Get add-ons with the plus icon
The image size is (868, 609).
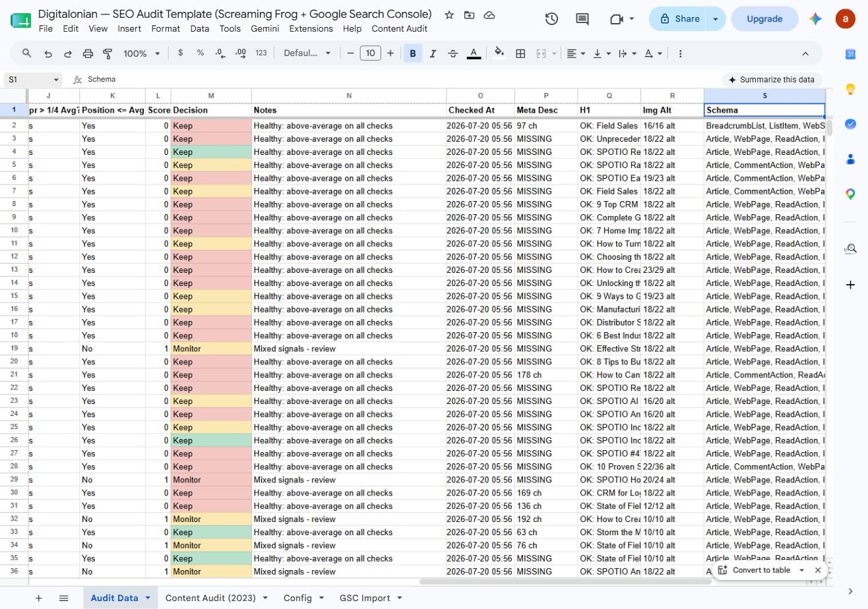pyautogui.click(x=850, y=285)
